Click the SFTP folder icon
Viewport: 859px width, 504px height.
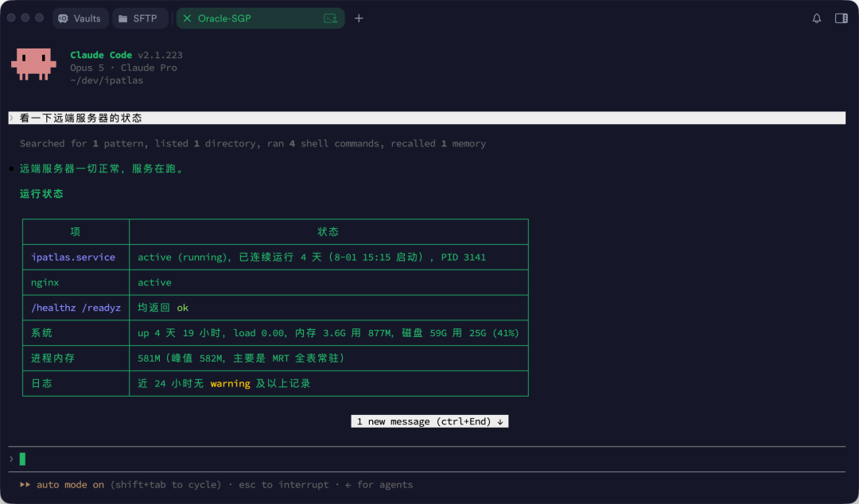122,18
